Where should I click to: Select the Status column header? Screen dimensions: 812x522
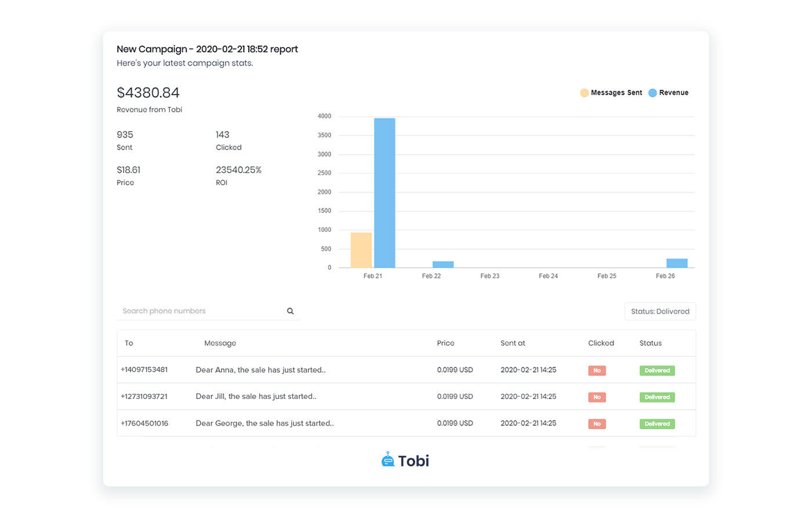pos(650,343)
